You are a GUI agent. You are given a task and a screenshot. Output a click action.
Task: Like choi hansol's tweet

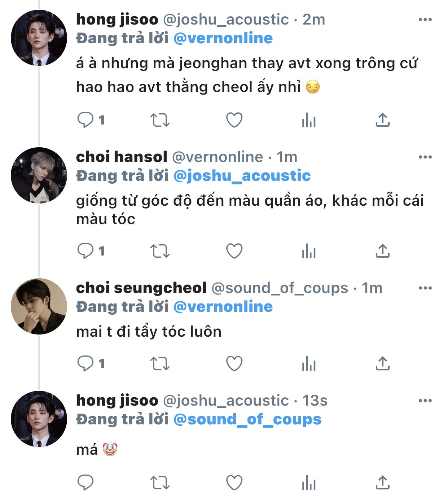(234, 251)
